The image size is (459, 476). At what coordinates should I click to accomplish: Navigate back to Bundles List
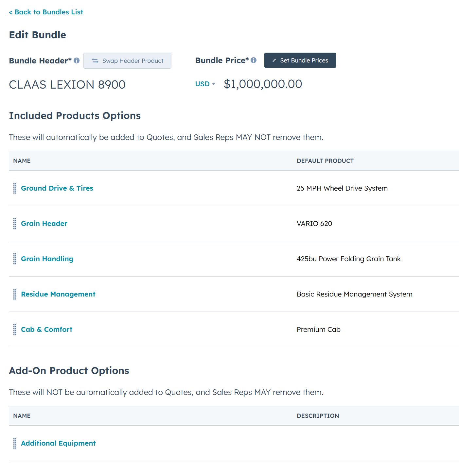coord(46,12)
